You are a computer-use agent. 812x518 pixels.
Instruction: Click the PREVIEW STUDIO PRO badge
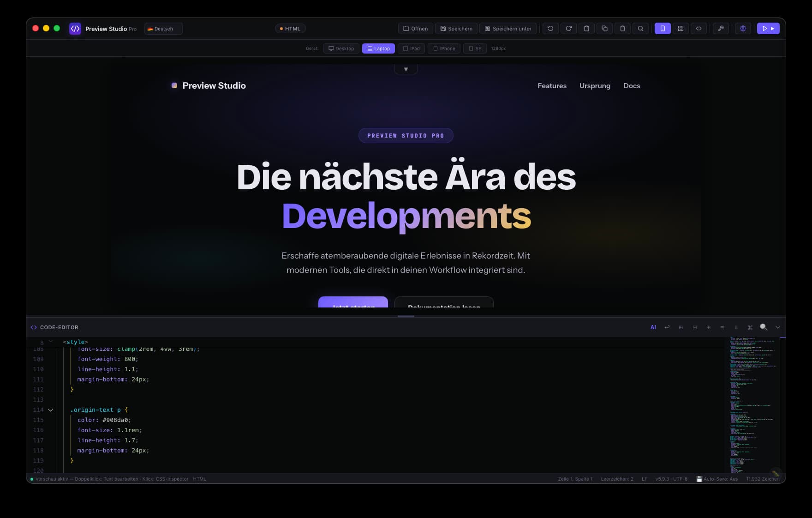click(x=406, y=136)
